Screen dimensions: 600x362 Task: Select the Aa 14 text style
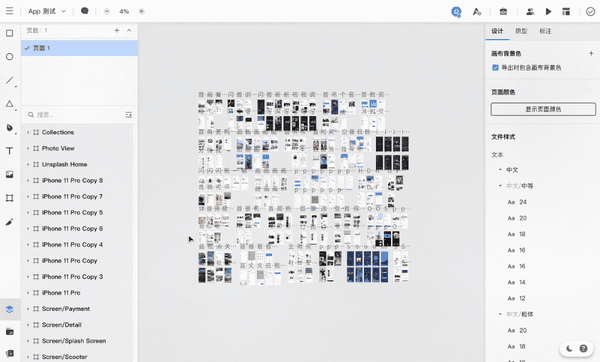tap(517, 282)
